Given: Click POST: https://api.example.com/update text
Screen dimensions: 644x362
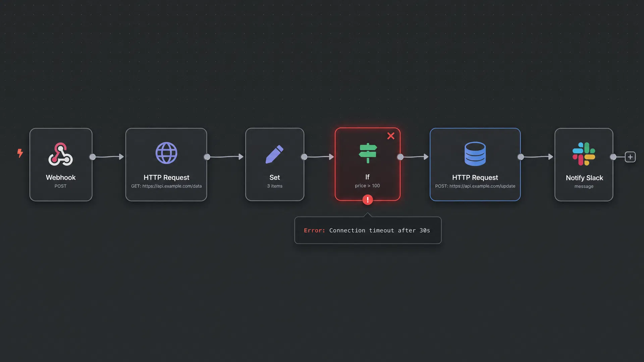Looking at the screenshot, I should tap(475, 186).
